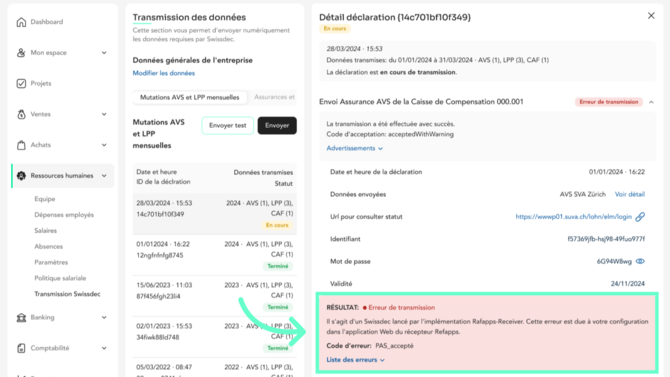This screenshot has height=377, width=670.
Task: Expand the Liste des erreurs
Action: point(356,360)
